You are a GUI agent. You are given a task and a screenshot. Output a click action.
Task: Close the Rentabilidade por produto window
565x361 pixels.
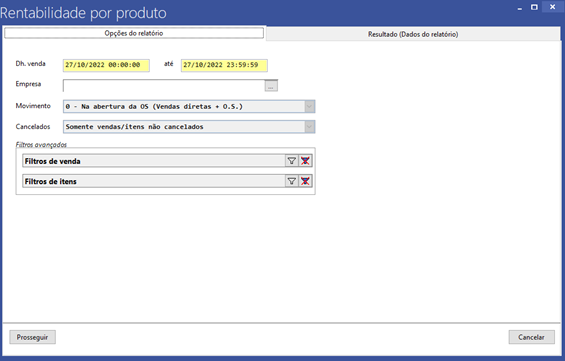[x=552, y=7]
